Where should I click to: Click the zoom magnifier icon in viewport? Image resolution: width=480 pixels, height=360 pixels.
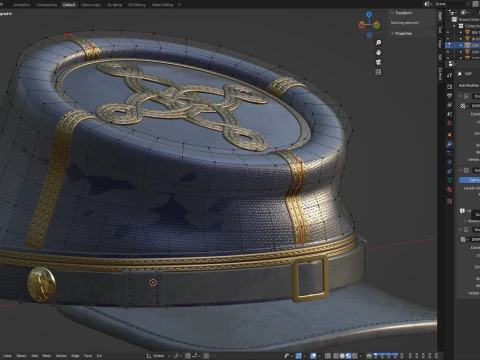[x=378, y=43]
